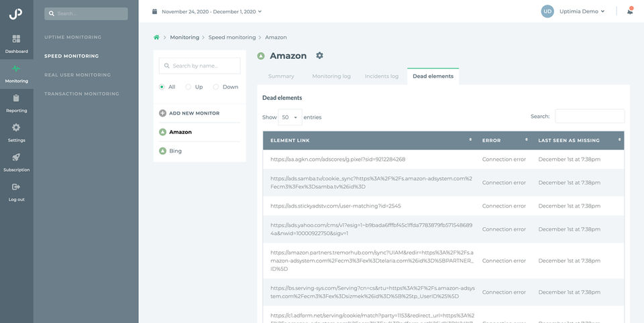Open the Dashboard icon in sidebar
Screen dimensions: 644x323
(16, 40)
